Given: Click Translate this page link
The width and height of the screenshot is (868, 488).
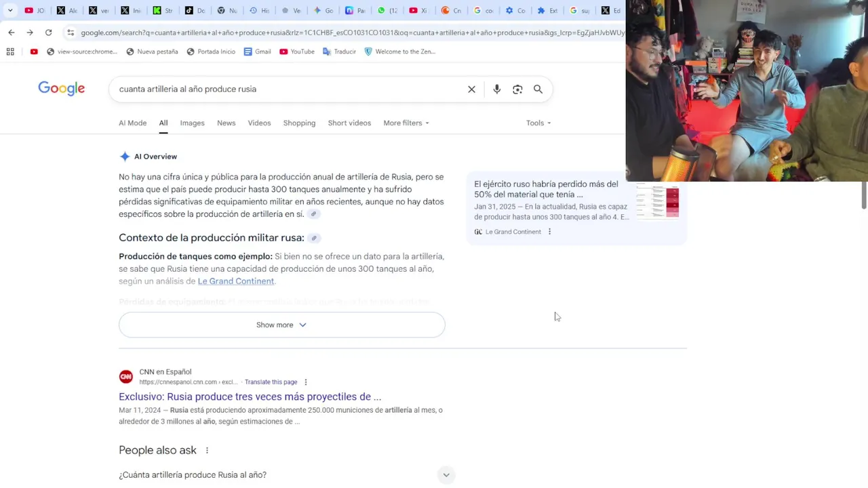Looking at the screenshot, I should (x=271, y=382).
